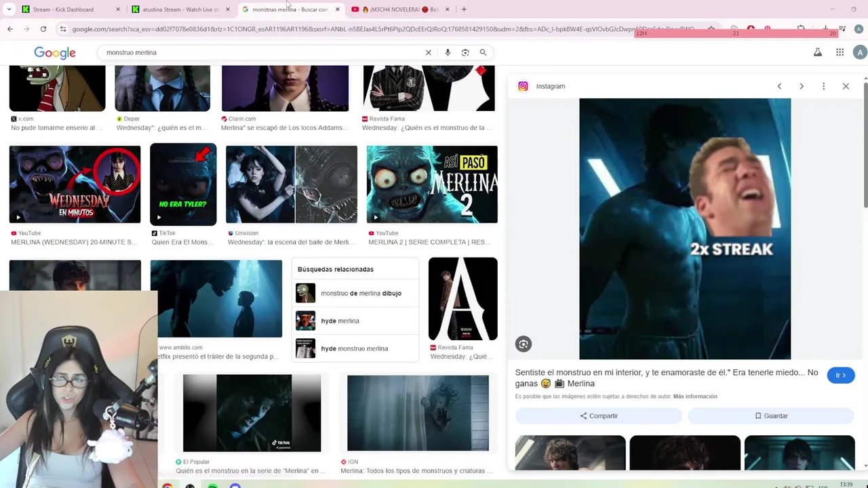868x488 pixels.
Task: Click the Instagram logo in preview header
Action: (523, 86)
